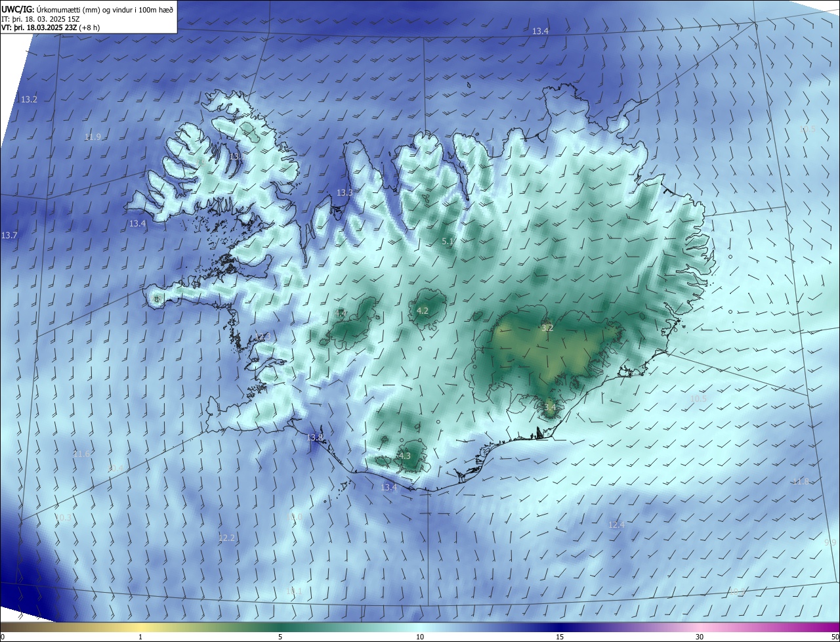Click the 'IT: þri. 18. 03. 2025 15Z' line
The height and width of the screenshot is (642, 840).
coord(41,19)
